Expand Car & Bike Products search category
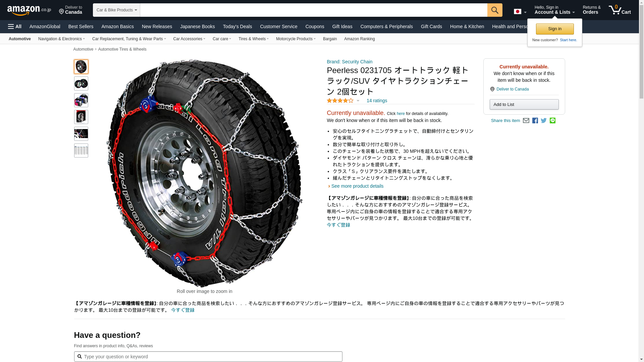Image resolution: width=644 pixels, height=362 pixels. [x=116, y=10]
